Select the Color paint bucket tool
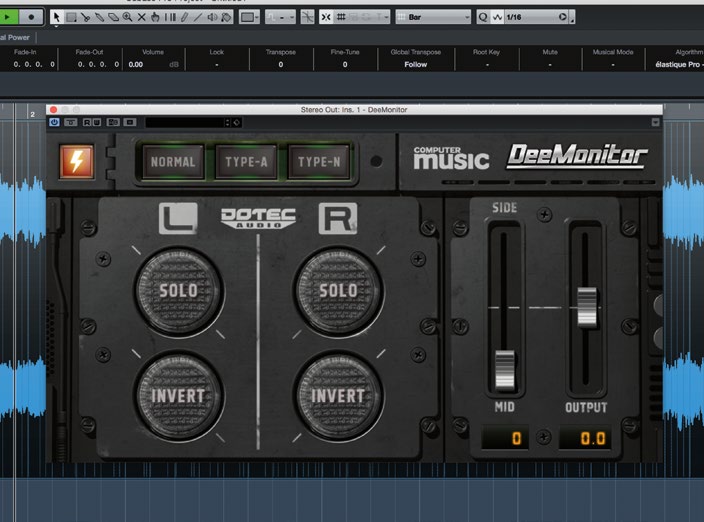The width and height of the screenshot is (704, 522). [x=226, y=17]
